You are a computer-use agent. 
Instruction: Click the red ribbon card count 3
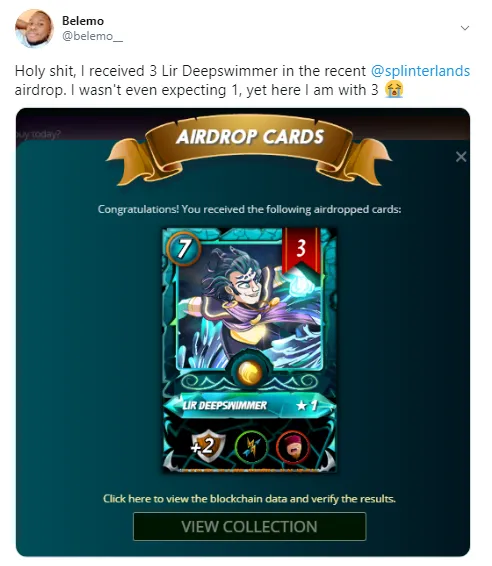click(x=301, y=249)
